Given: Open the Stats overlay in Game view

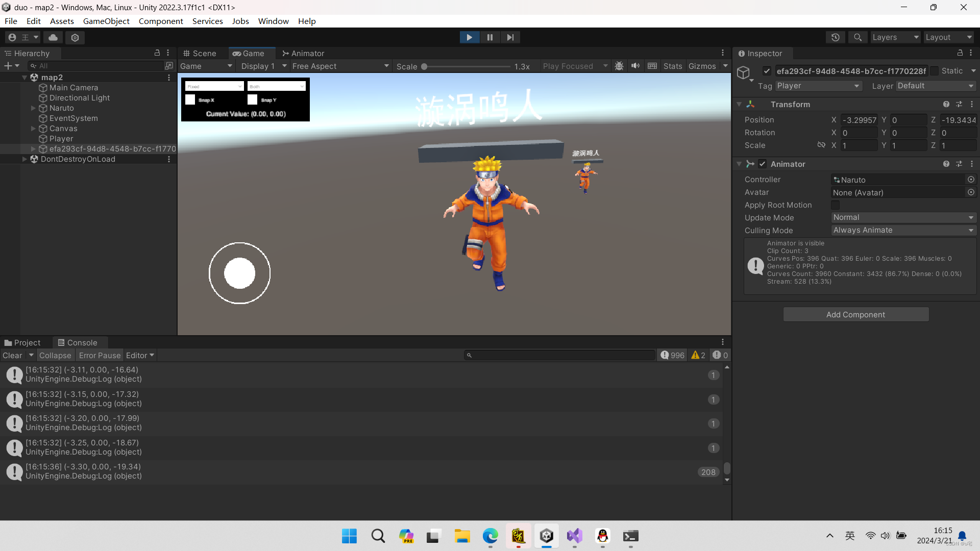Looking at the screenshot, I should point(673,66).
